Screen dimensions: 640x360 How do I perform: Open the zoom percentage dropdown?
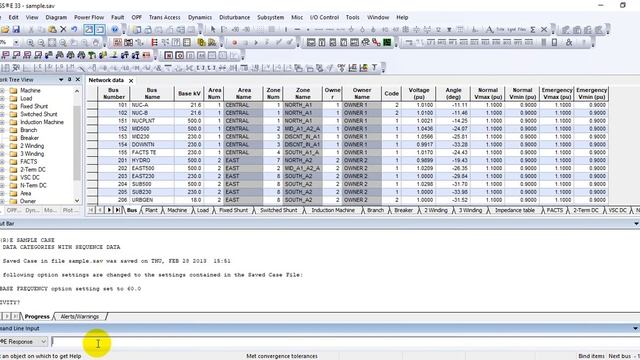16,42
